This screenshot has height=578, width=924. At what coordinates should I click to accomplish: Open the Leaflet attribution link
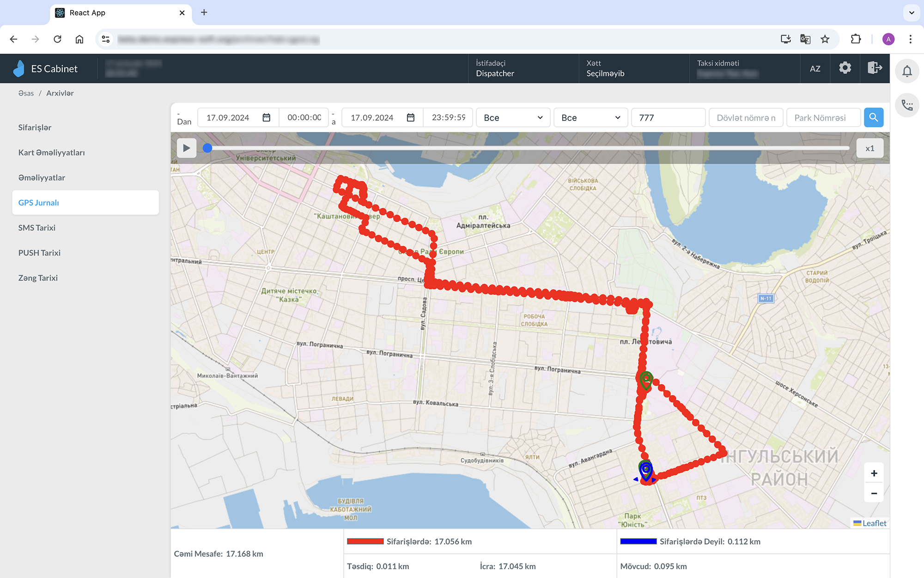click(874, 523)
